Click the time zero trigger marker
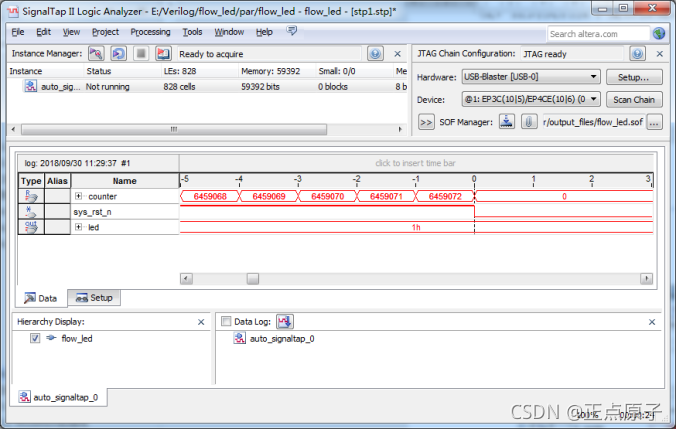The image size is (677, 430). [474, 179]
